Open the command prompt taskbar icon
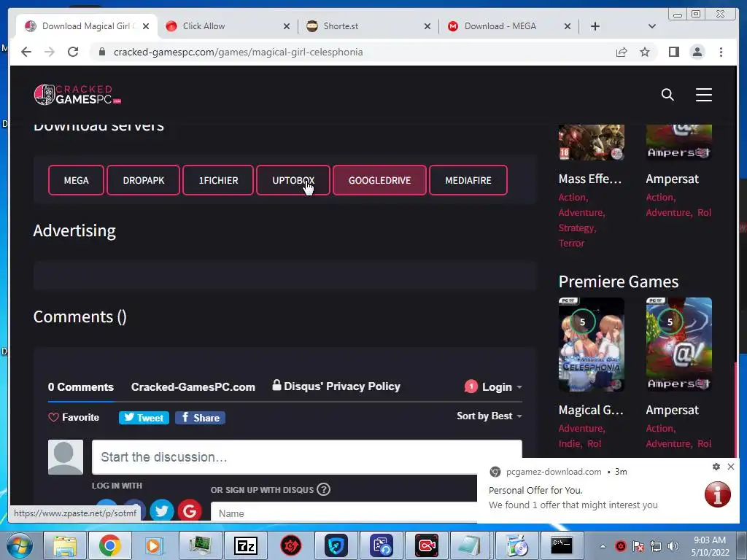747x560 pixels. tap(562, 545)
